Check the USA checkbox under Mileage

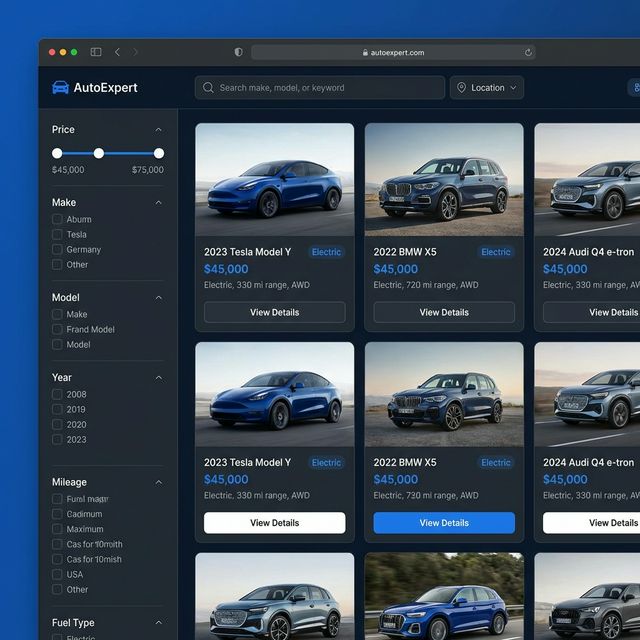pos(57,574)
